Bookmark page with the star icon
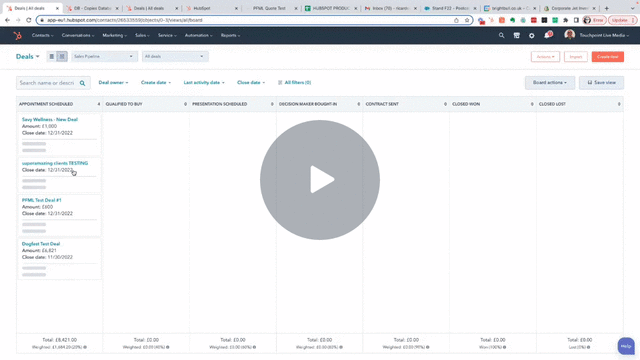The width and height of the screenshot is (640, 360). pos(467,20)
